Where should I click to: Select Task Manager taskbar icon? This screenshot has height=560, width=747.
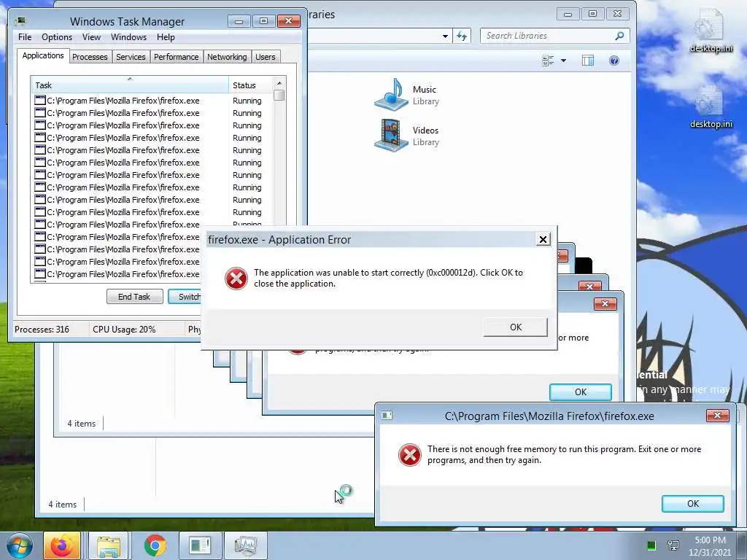pyautogui.click(x=246, y=545)
